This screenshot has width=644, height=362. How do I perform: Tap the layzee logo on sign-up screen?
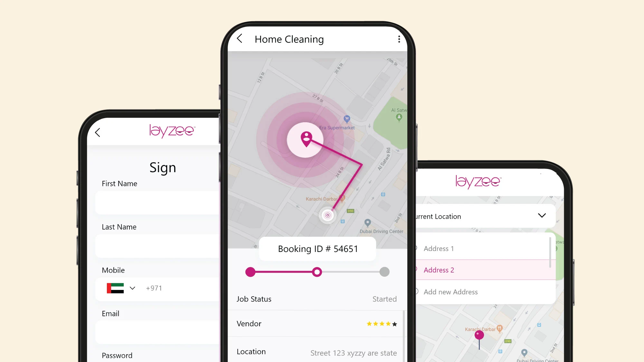point(172,131)
